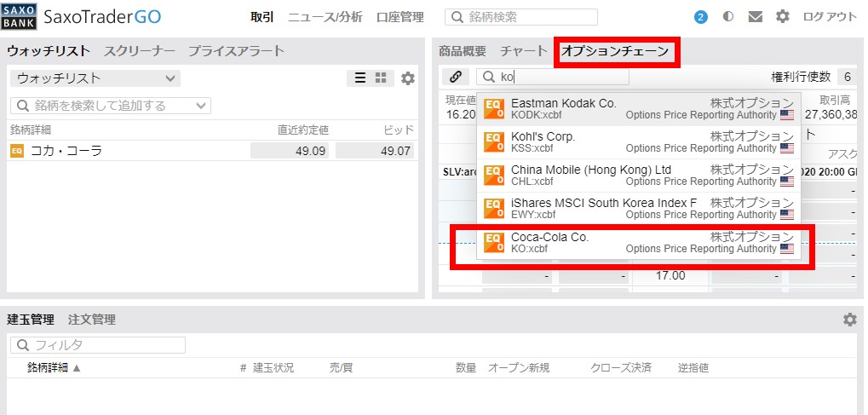Open platform settings gear in header

point(782,17)
